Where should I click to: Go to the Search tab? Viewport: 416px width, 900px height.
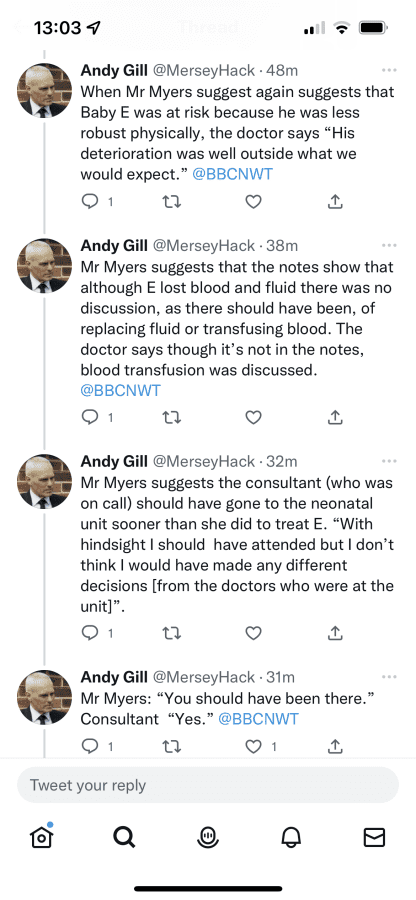pyautogui.click(x=124, y=837)
